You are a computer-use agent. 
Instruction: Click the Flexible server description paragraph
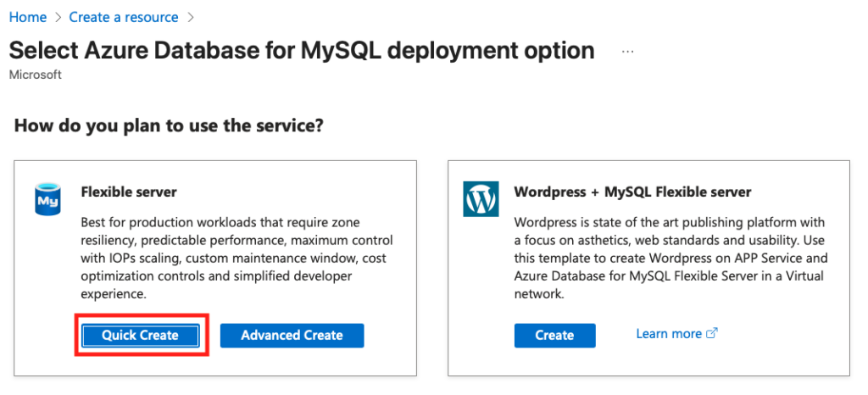pos(237,259)
